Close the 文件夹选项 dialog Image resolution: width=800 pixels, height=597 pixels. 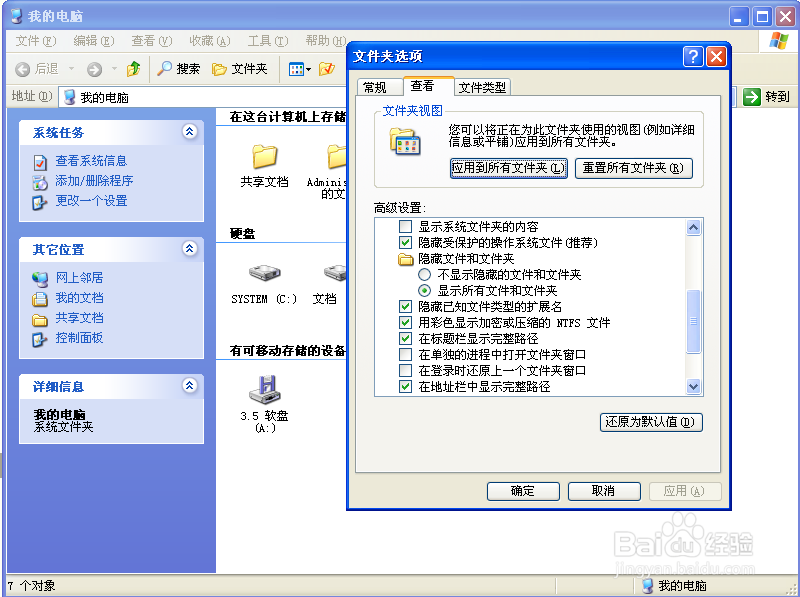[x=716, y=56]
